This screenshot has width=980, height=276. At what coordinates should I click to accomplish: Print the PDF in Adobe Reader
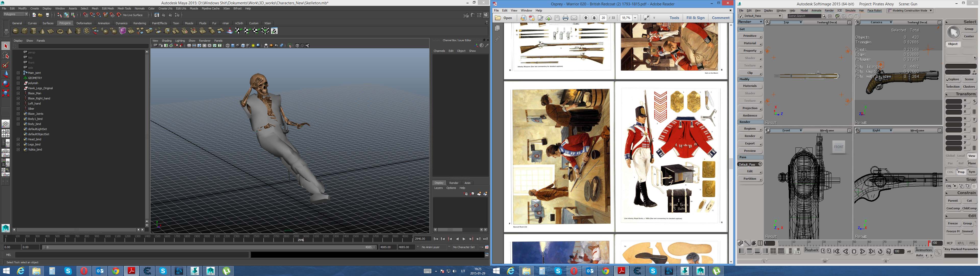pyautogui.click(x=565, y=18)
